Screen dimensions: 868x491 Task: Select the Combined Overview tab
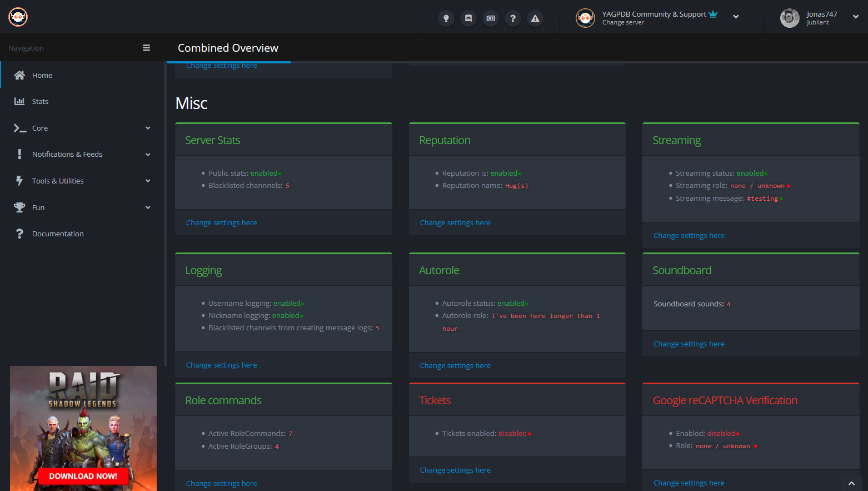(x=228, y=48)
